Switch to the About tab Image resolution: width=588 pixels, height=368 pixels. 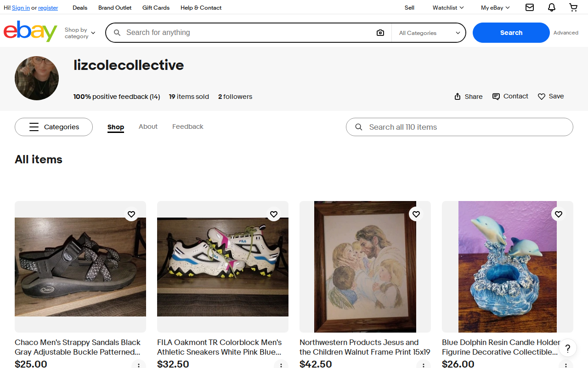pos(148,126)
